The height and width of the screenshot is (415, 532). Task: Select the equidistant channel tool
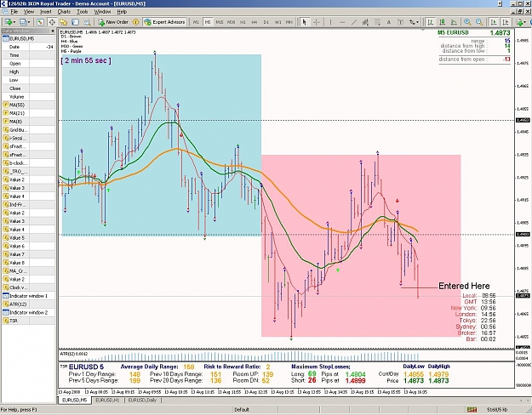(x=365, y=22)
